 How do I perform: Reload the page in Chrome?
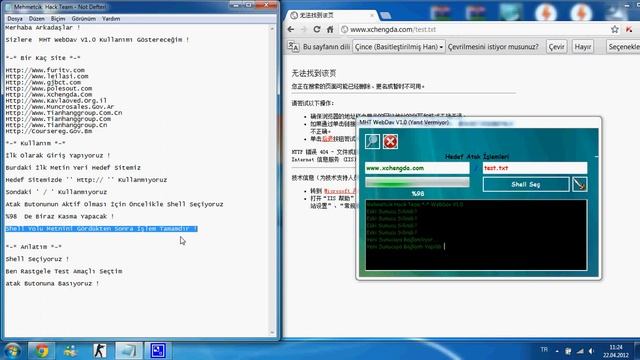(x=317, y=29)
